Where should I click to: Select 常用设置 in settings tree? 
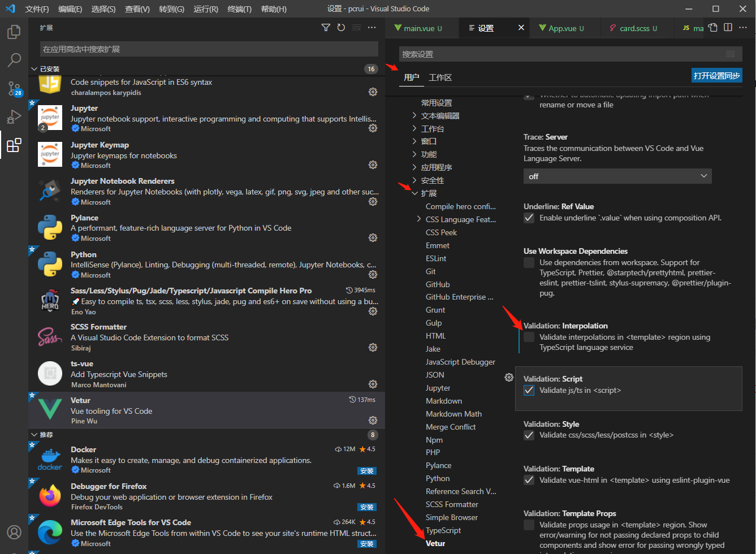pos(437,103)
